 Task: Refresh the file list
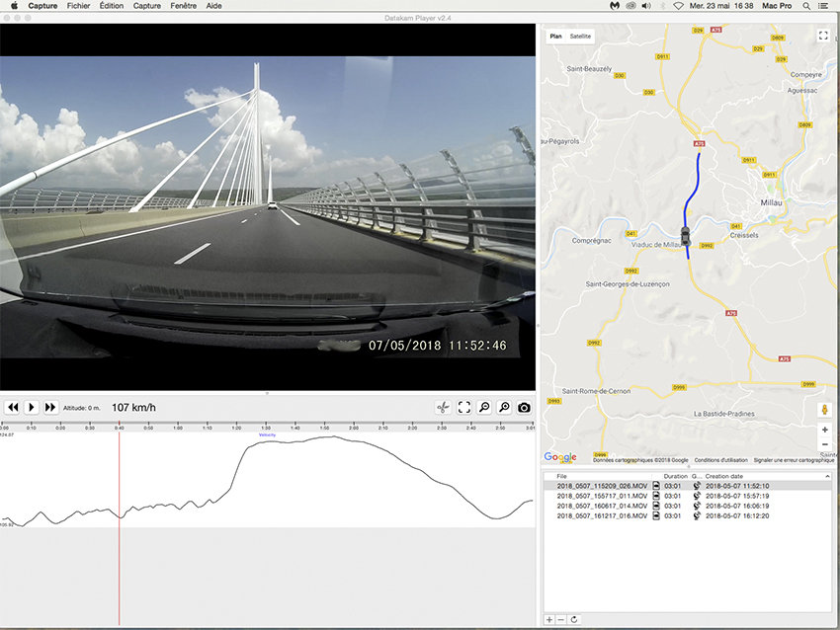pos(574,619)
